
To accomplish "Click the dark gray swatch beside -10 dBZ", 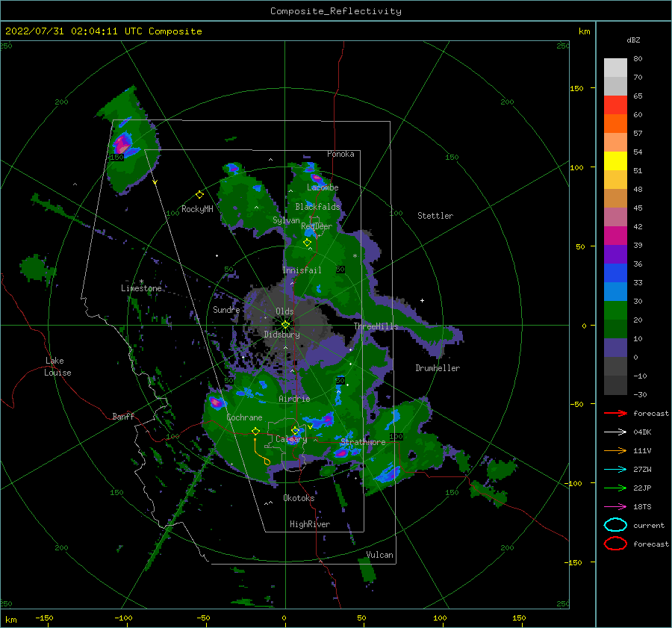I will pos(615,385).
